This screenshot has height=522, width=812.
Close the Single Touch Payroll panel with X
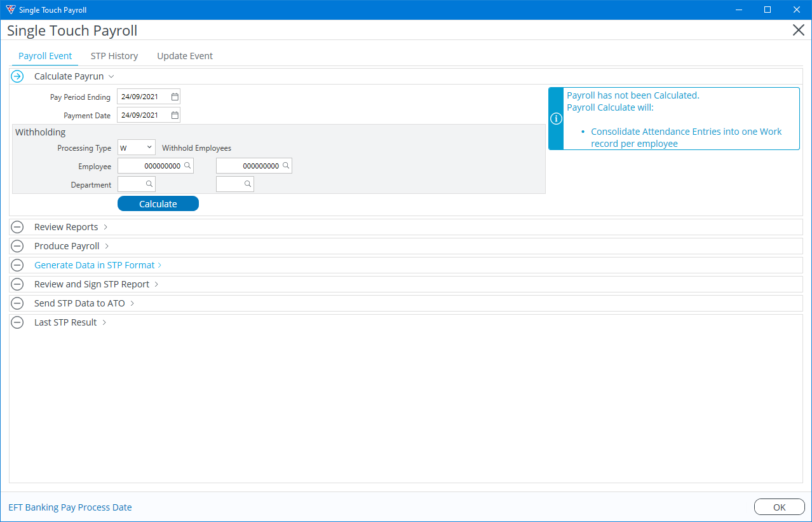pyautogui.click(x=799, y=31)
